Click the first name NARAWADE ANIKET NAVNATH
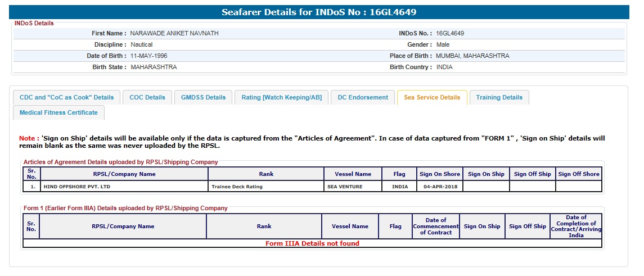This screenshot has width=644, height=276. click(174, 34)
